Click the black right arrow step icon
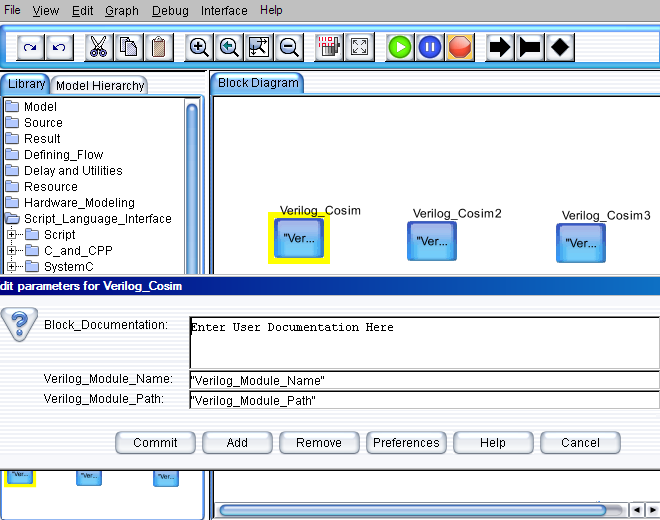This screenshot has height=520, width=660. click(500, 47)
